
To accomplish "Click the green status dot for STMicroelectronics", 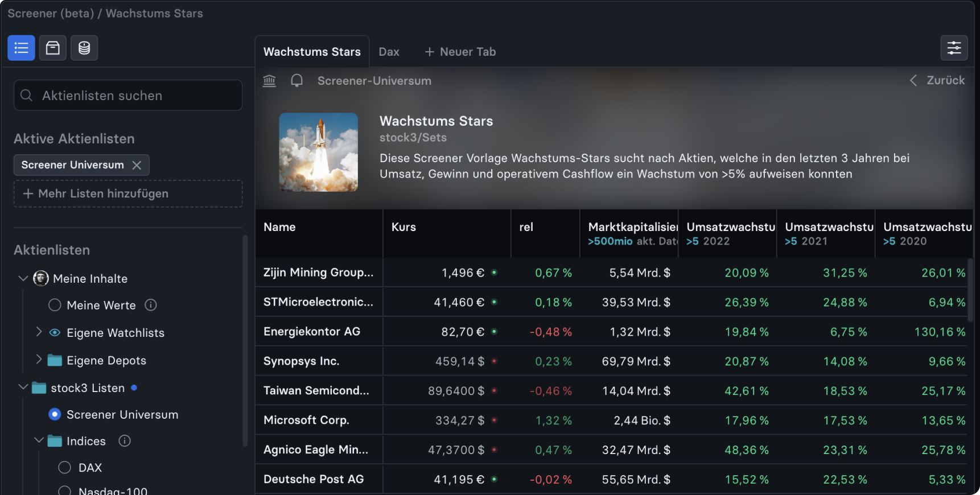I will tap(494, 302).
